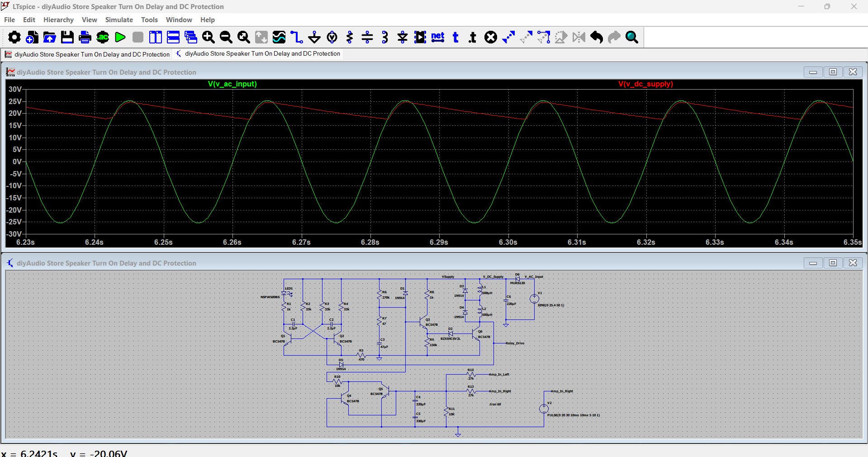Click the Undo arrow icon

(x=597, y=37)
